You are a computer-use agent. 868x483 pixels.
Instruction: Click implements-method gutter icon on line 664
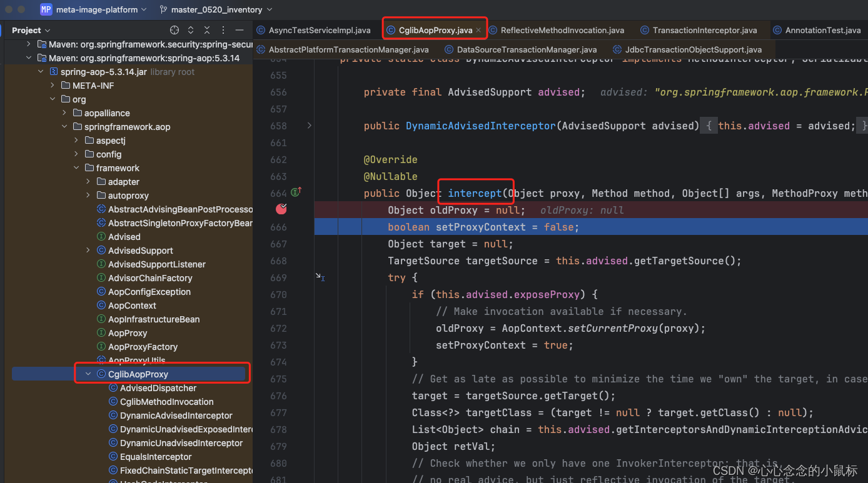[x=296, y=192]
